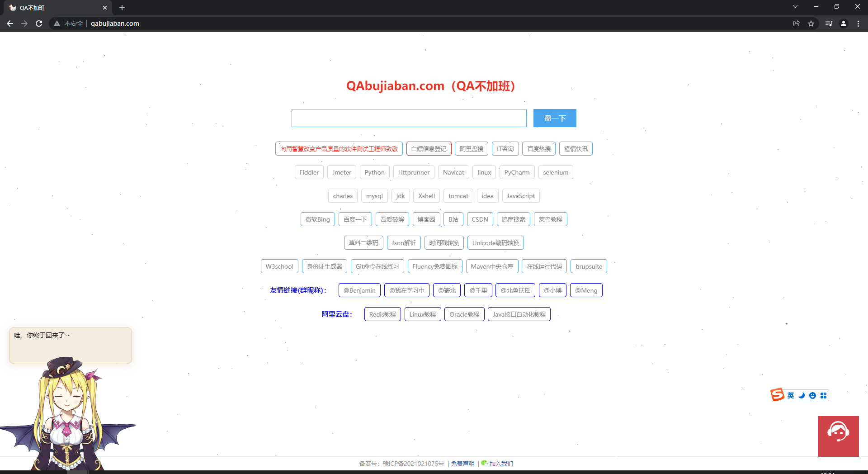This screenshot has height=474, width=868.
Task: Switch Sogou input language 英 indicator
Action: 791,395
